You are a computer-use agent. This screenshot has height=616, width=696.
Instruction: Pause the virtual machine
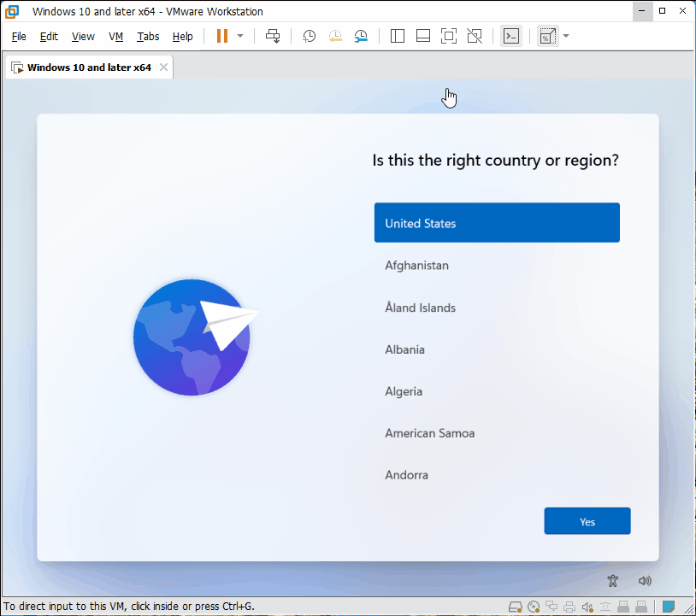[222, 36]
